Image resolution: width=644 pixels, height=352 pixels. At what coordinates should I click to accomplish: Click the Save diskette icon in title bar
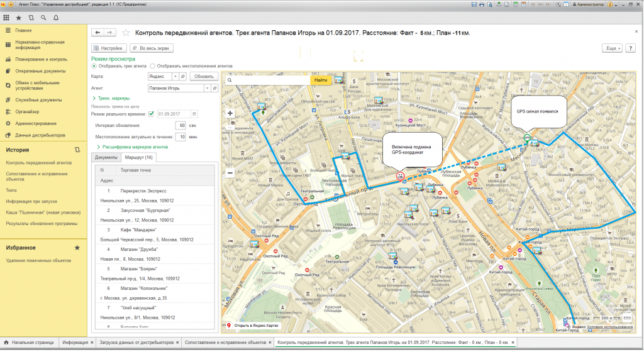[x=474, y=4]
